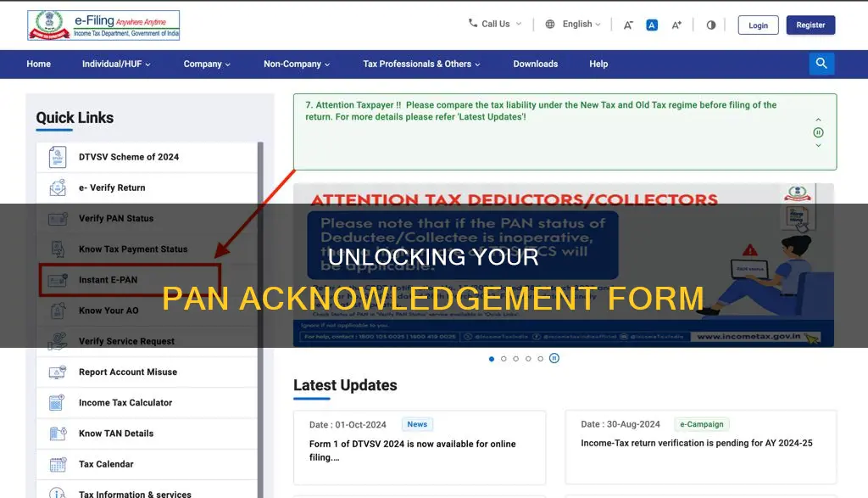
Task: Click the DTVSV Scheme document icon
Action: 58,157
